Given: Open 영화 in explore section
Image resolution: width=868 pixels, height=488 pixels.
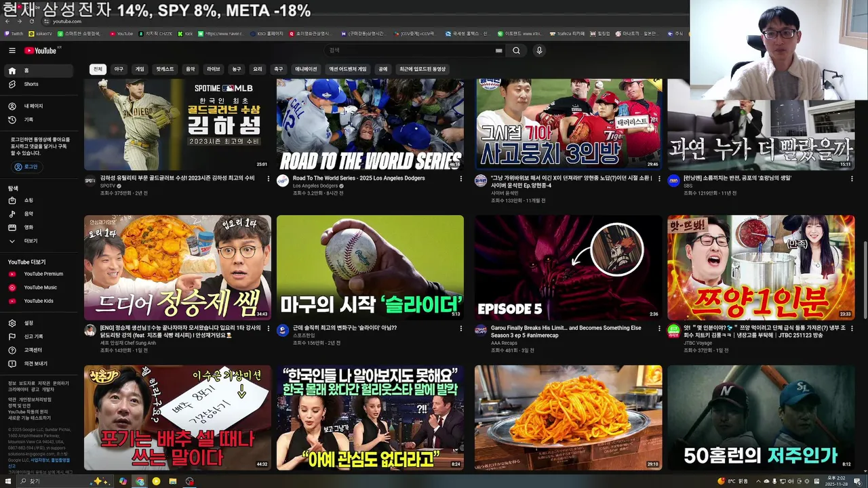Looking at the screenshot, I should pos(40,228).
